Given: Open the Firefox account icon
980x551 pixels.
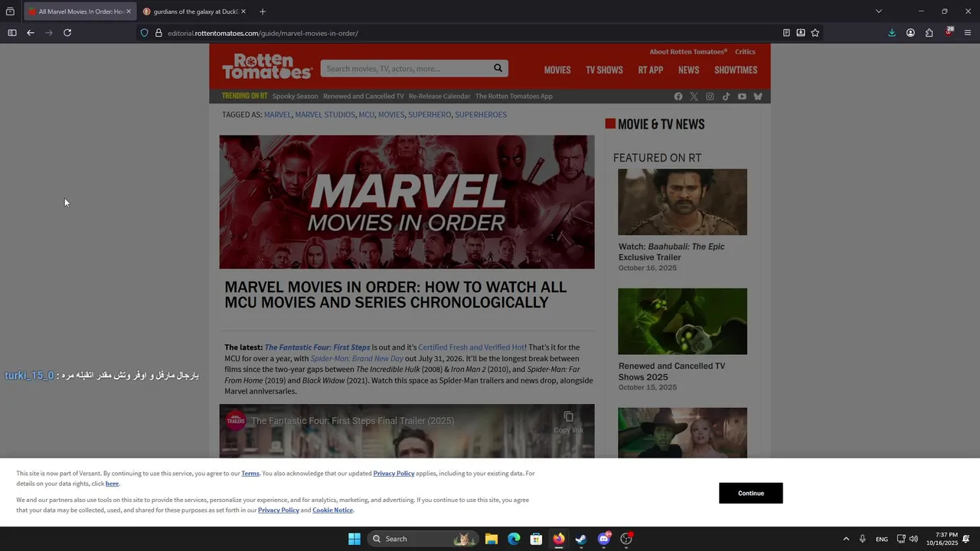Looking at the screenshot, I should click(910, 33).
